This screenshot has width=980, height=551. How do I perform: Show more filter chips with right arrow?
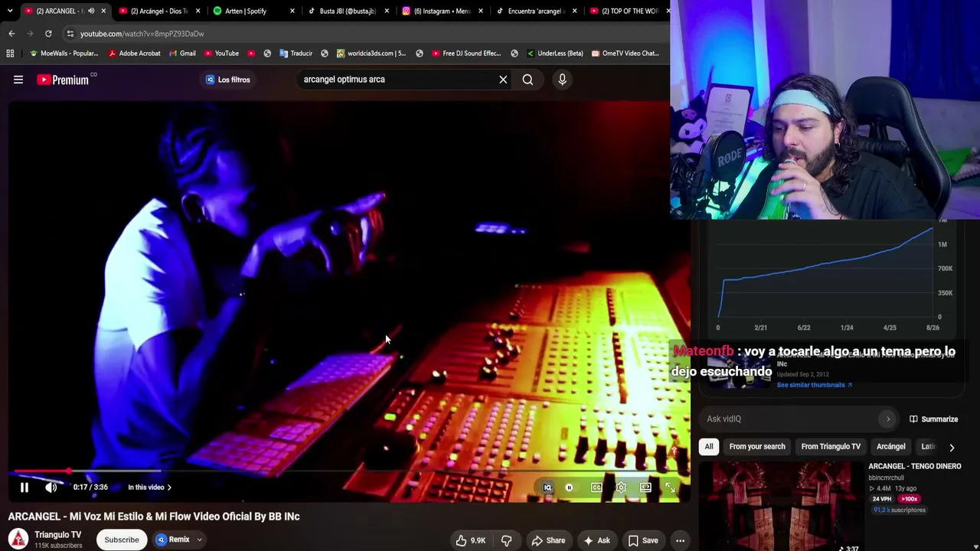[952, 447]
